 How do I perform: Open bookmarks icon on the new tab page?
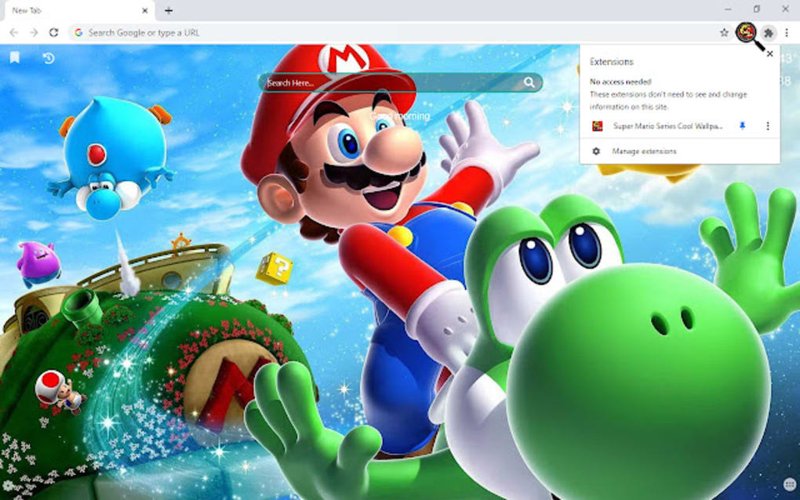[x=15, y=58]
